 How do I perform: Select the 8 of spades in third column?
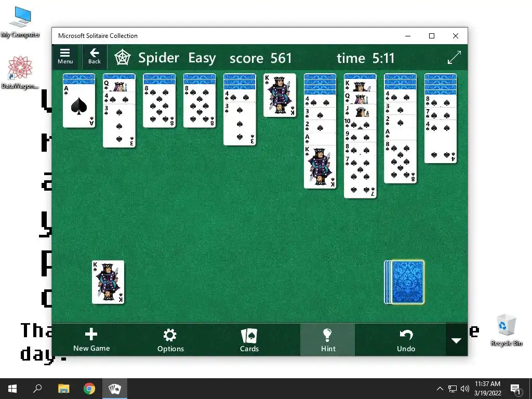[x=159, y=105]
